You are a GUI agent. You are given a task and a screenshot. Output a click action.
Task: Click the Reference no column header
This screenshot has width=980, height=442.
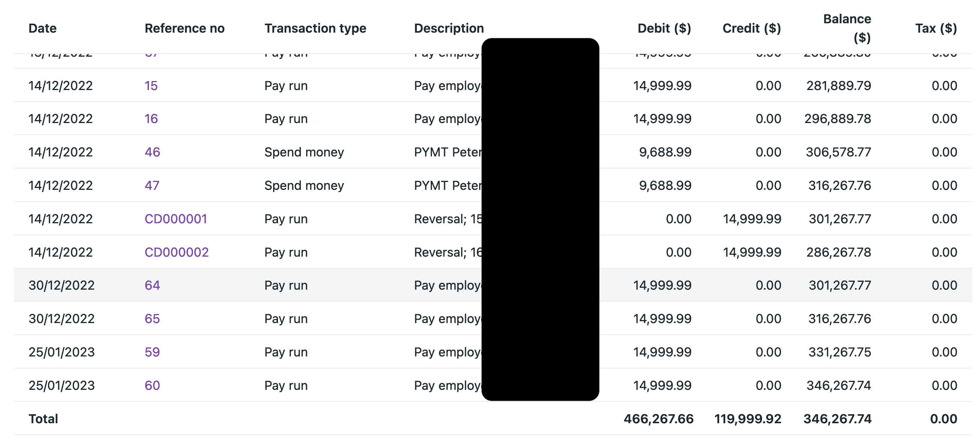coord(185,28)
